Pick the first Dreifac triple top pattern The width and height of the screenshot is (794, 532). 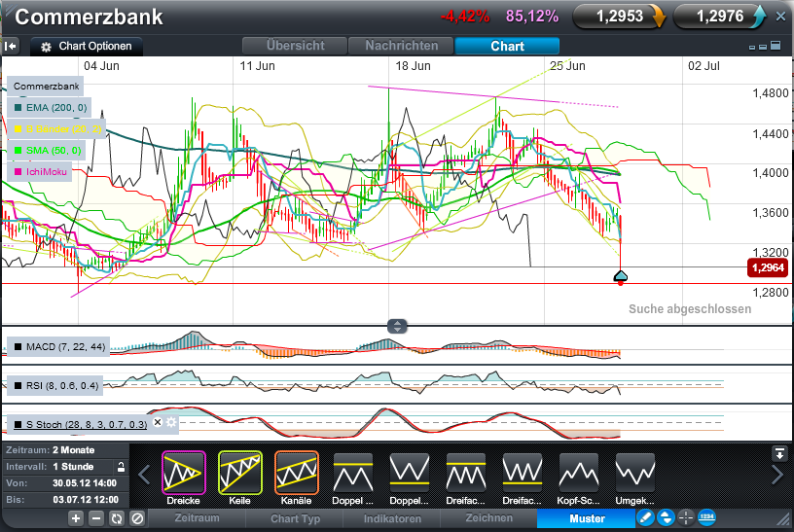(x=465, y=473)
